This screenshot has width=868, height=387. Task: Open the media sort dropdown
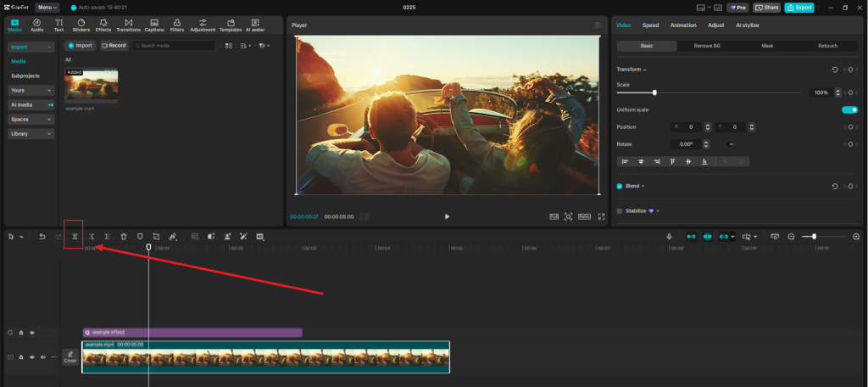tap(246, 46)
